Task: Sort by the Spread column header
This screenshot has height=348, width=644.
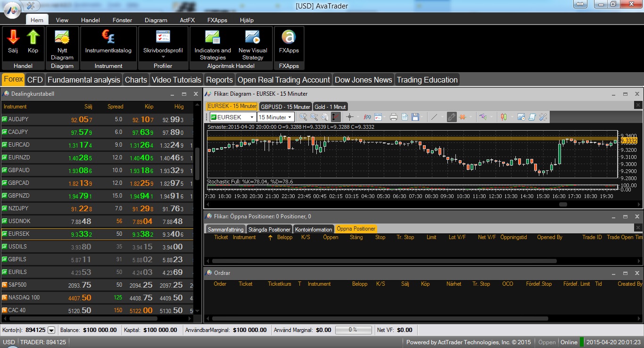Action: click(115, 107)
